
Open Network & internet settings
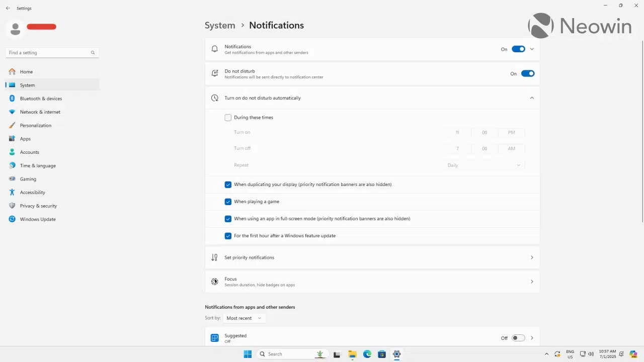(52, 112)
